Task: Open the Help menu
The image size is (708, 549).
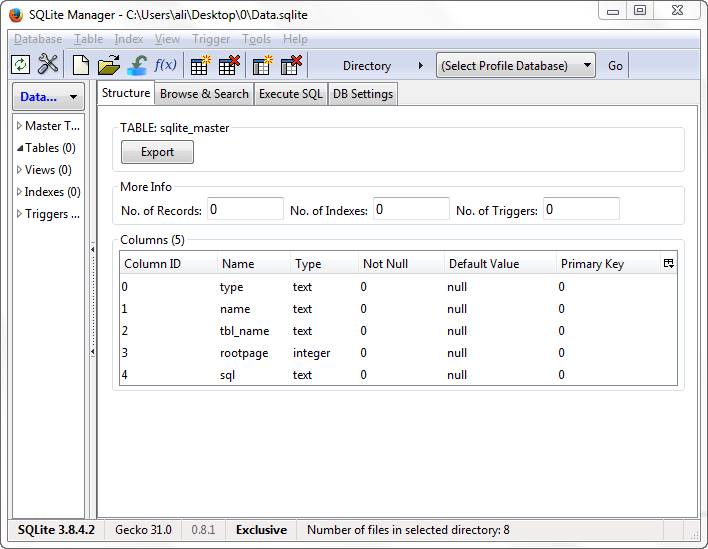Action: (x=295, y=39)
